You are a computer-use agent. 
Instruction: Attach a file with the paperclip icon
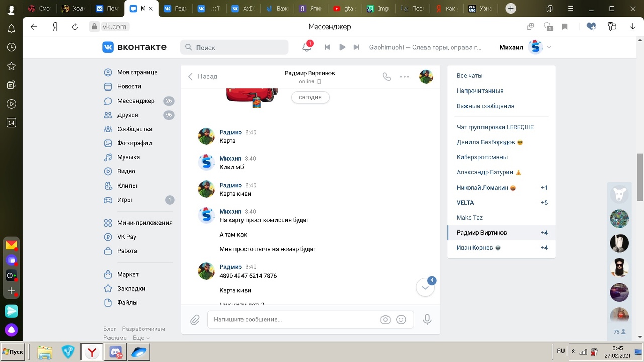[195, 320]
